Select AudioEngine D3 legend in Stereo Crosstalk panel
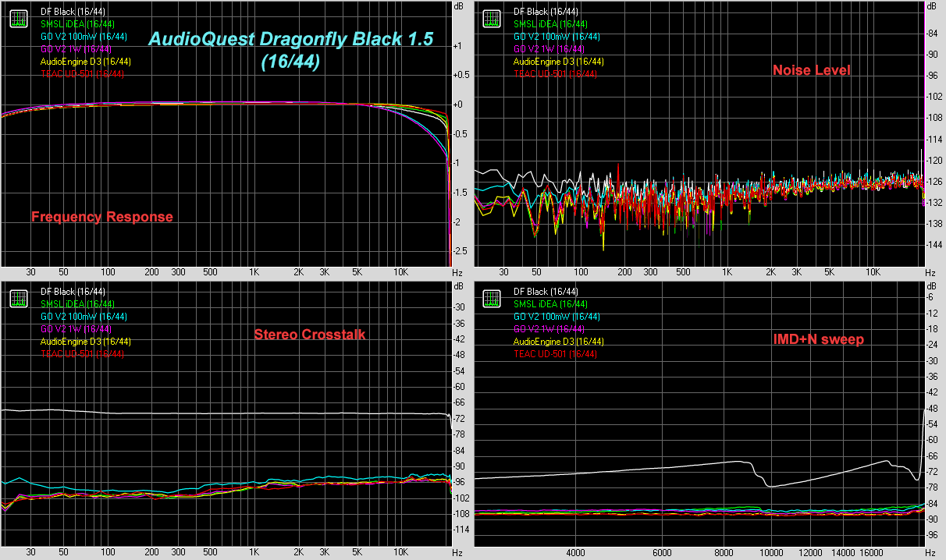946x560 pixels. tap(85, 342)
